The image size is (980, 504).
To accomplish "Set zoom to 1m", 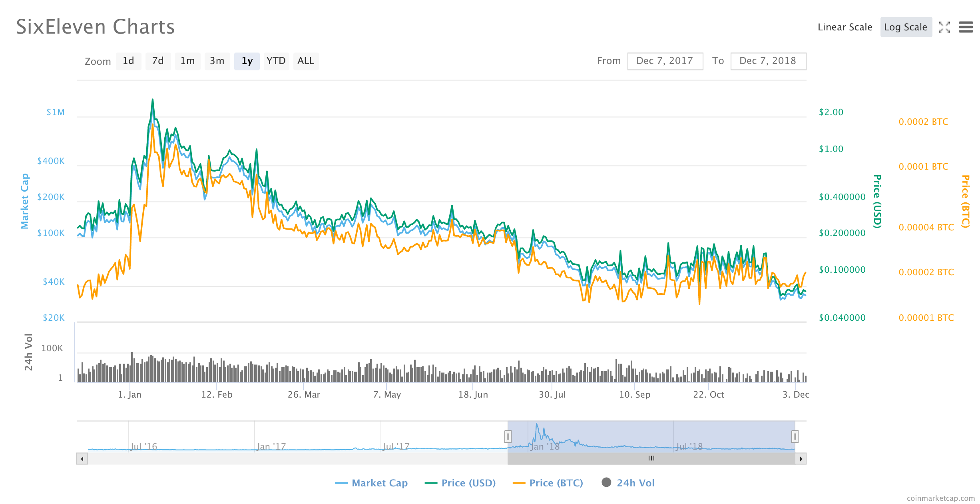I will (x=187, y=61).
